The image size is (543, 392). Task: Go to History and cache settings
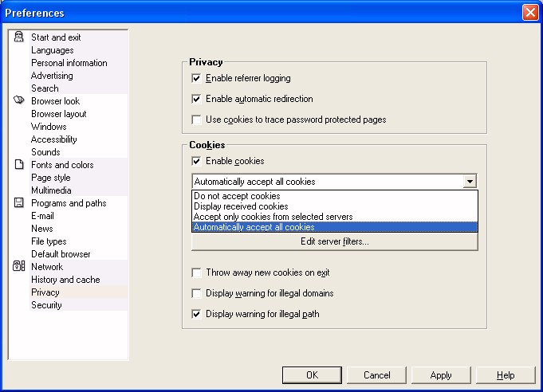[x=65, y=280]
